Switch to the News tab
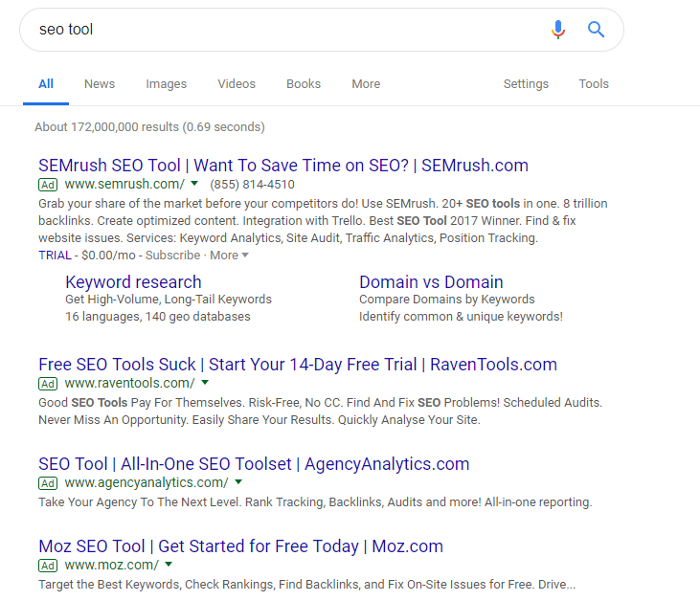The width and height of the screenshot is (700, 601). 100,84
